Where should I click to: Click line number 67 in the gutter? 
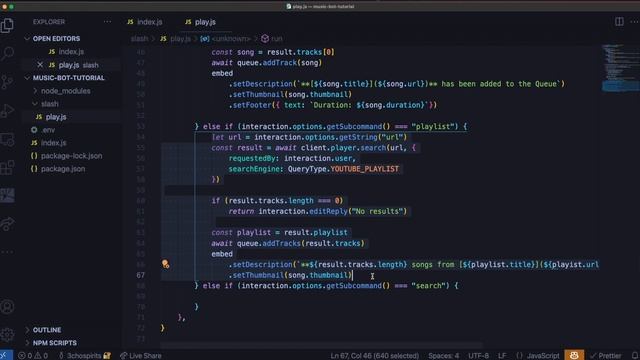click(x=140, y=275)
